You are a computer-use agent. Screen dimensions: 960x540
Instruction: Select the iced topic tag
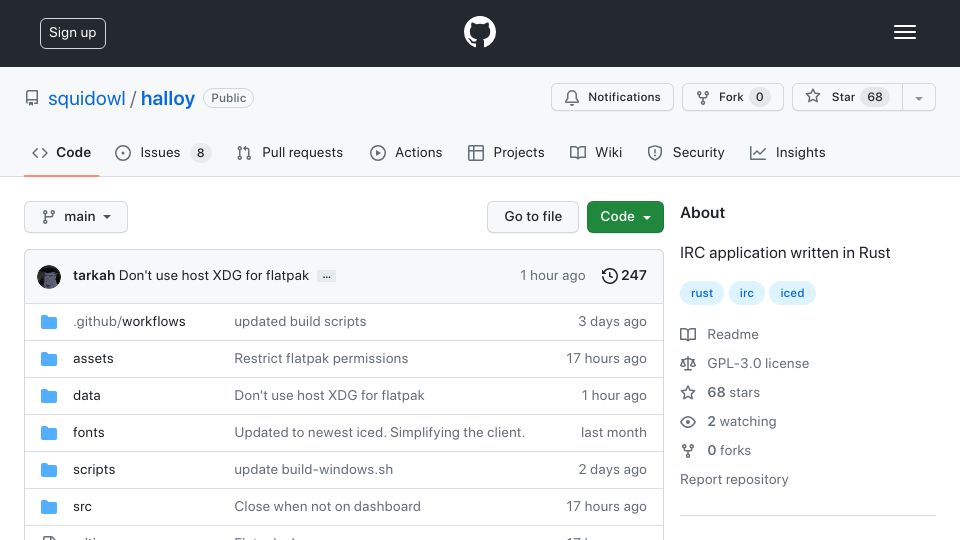tap(792, 293)
